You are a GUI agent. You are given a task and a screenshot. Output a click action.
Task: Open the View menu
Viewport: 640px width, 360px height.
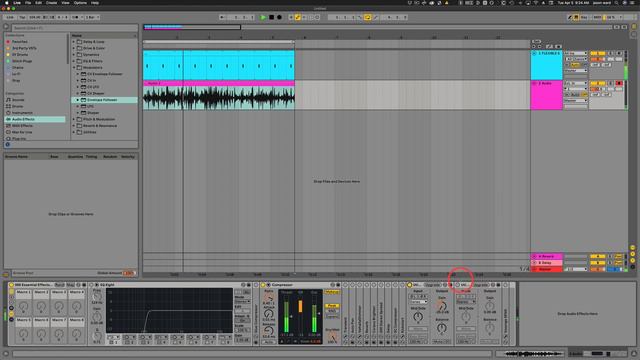pos(65,2)
